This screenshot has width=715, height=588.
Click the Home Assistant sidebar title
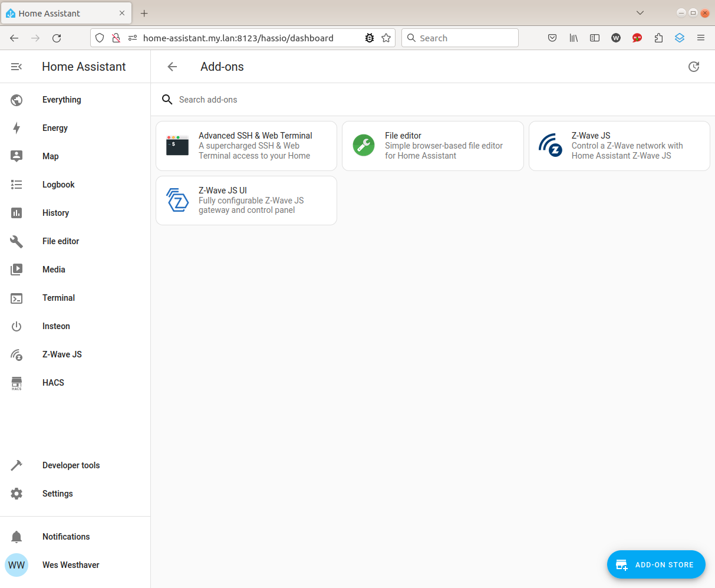coord(84,67)
